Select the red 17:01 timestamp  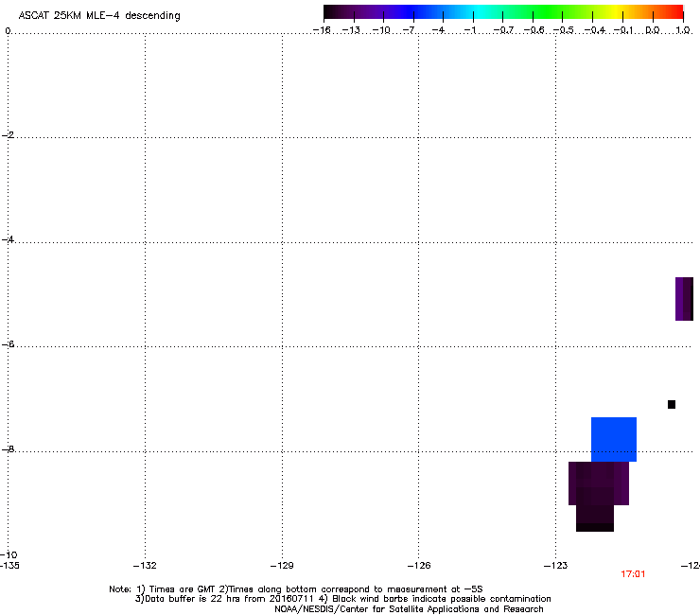633,574
